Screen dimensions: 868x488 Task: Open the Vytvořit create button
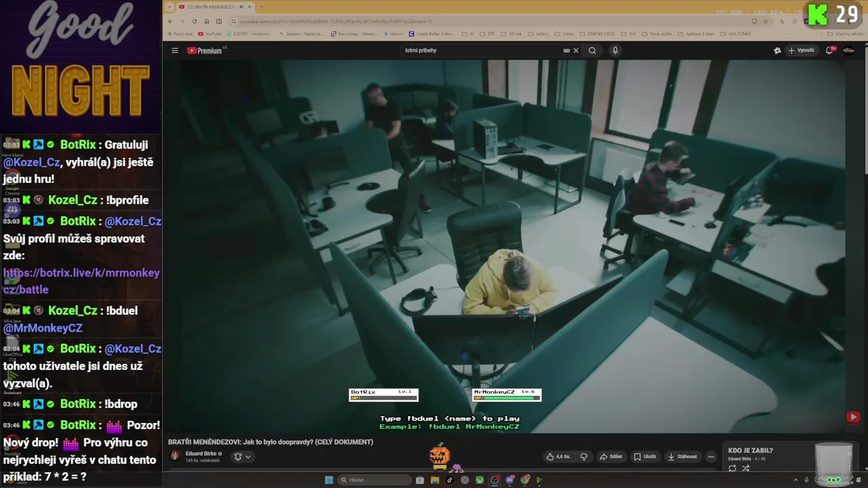801,50
